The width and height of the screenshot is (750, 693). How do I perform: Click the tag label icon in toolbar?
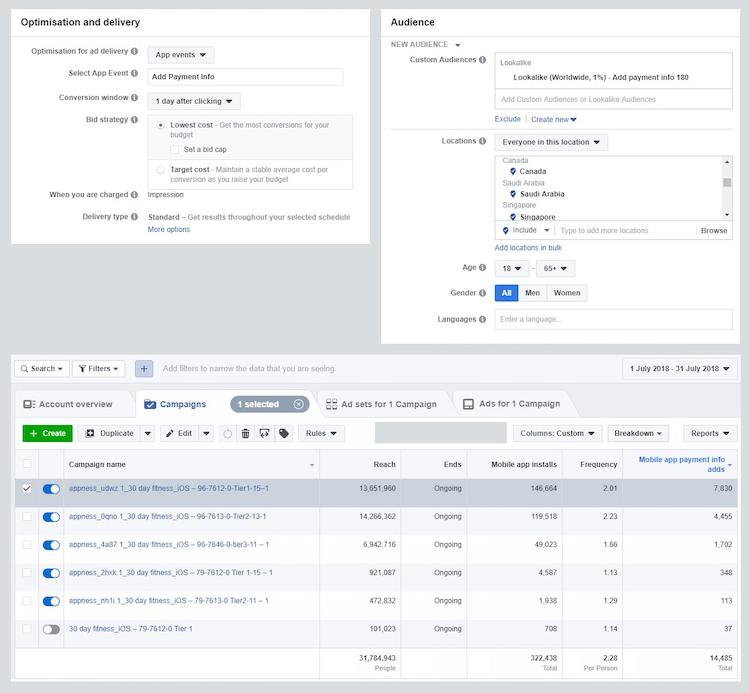click(x=284, y=433)
